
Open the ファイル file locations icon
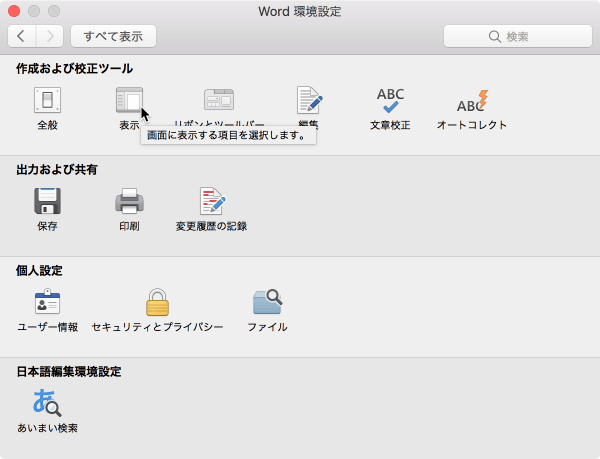267,302
